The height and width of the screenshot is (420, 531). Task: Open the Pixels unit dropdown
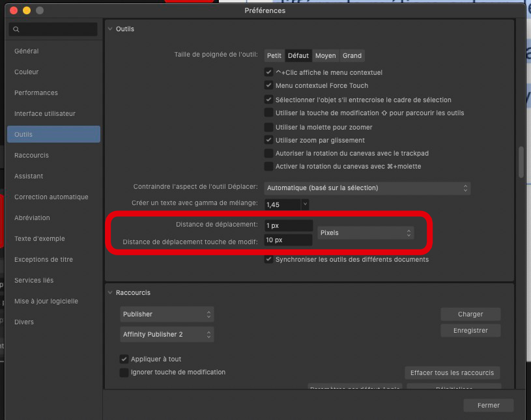366,233
